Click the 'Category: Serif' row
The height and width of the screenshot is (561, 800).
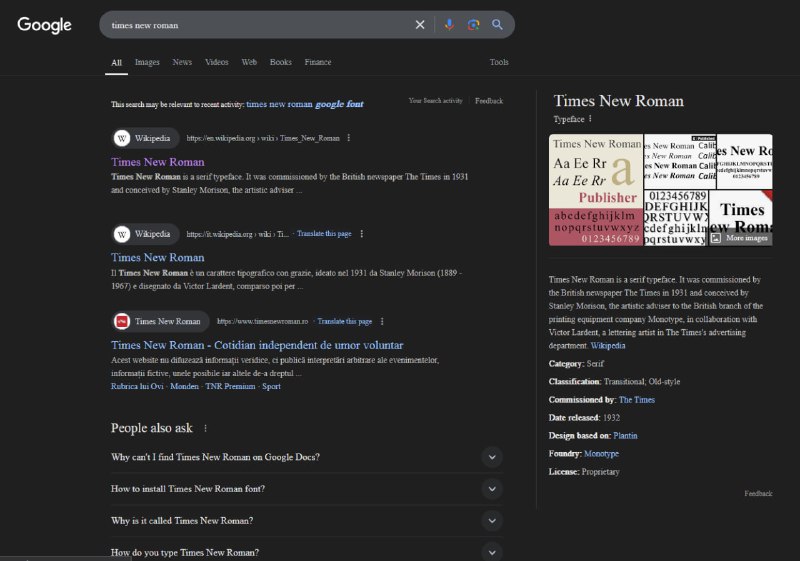[576, 364]
